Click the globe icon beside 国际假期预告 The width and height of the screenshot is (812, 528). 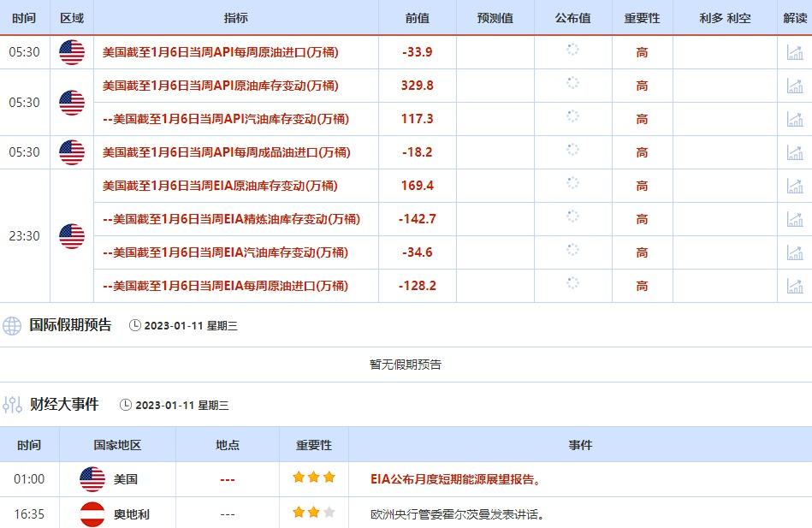tap(12, 325)
